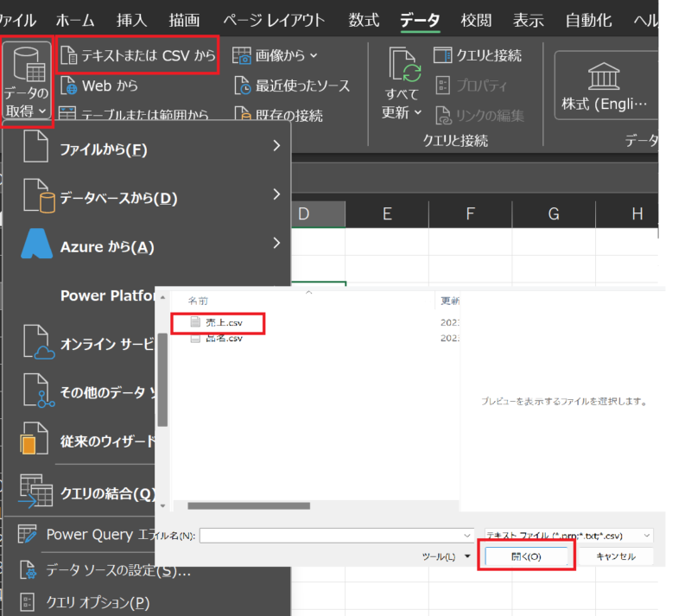Choose クエリ オプション(P) menu entry

point(97,601)
